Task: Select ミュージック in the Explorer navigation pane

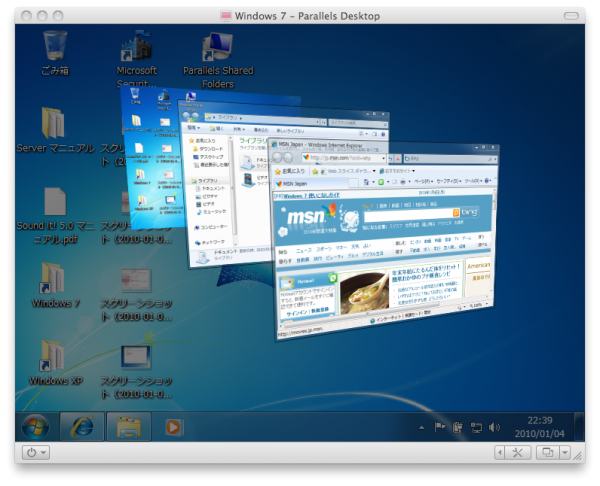Action: tap(212, 212)
